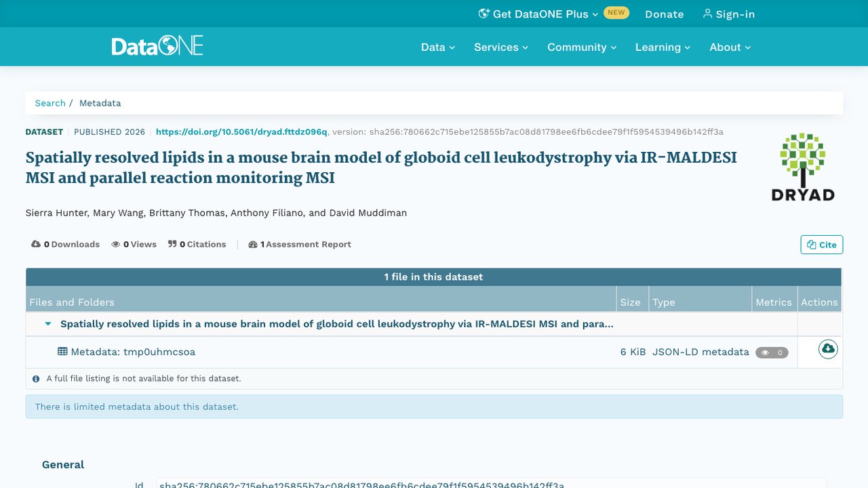868x488 pixels.
Task: Open the 1 Assessment Report link
Action: coord(300,244)
